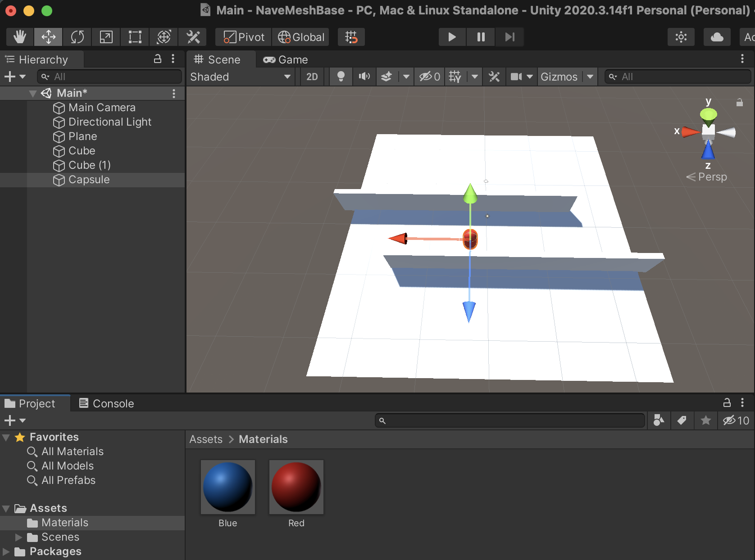Search assets by type
The image size is (755, 560).
659,420
